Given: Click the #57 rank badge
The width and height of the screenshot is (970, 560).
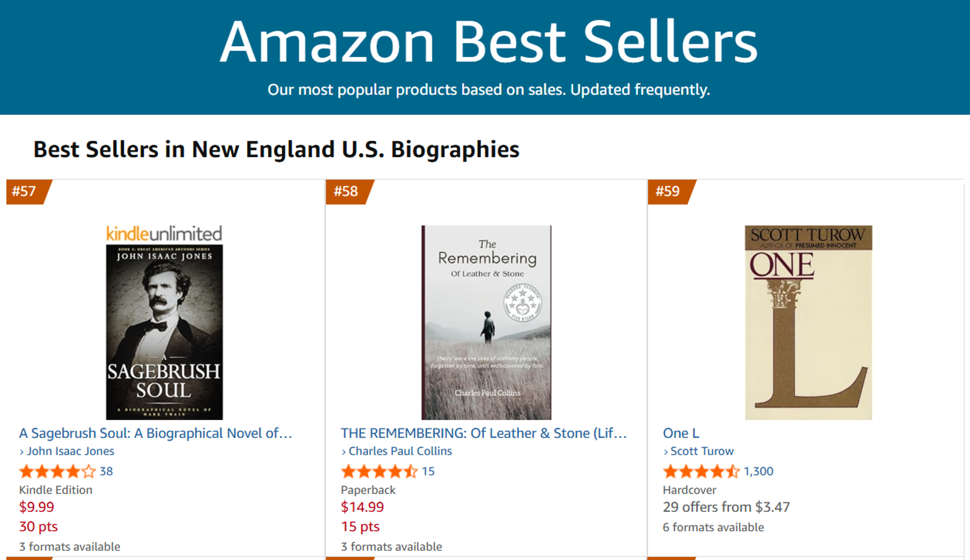Looking at the screenshot, I should coord(25,191).
